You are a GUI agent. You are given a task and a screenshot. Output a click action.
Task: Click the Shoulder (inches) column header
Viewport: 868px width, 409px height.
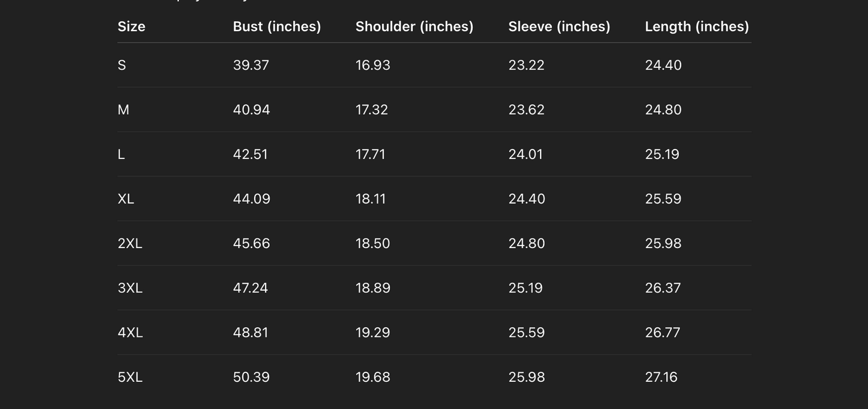tap(414, 26)
